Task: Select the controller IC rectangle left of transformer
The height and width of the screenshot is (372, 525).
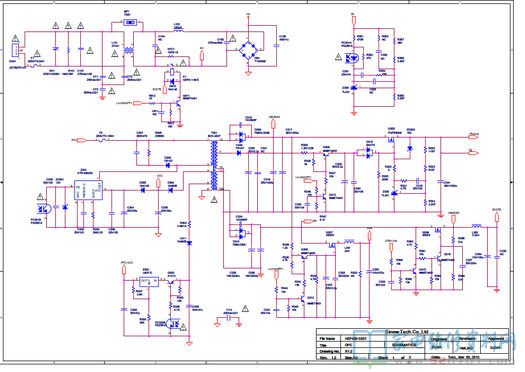Action: (88, 190)
